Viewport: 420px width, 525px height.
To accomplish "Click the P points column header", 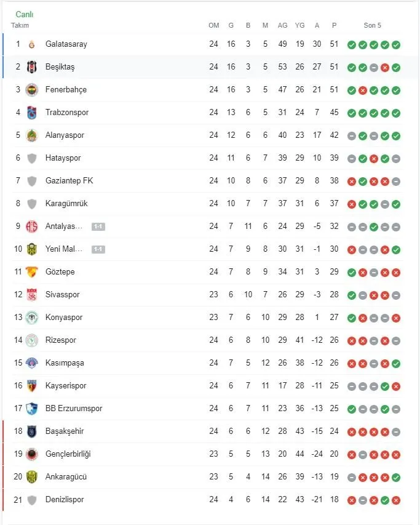I will (334, 25).
